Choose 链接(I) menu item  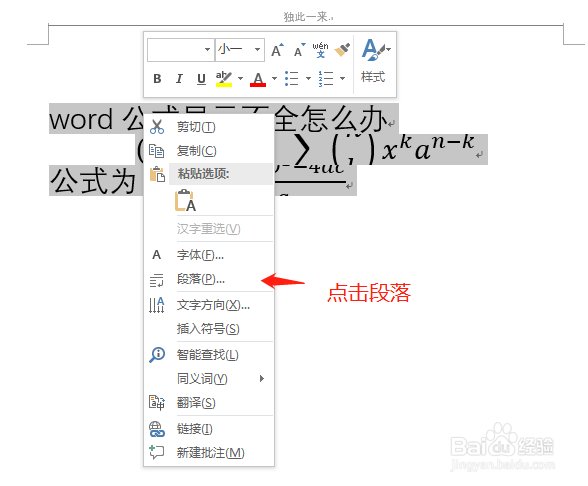pos(209,429)
